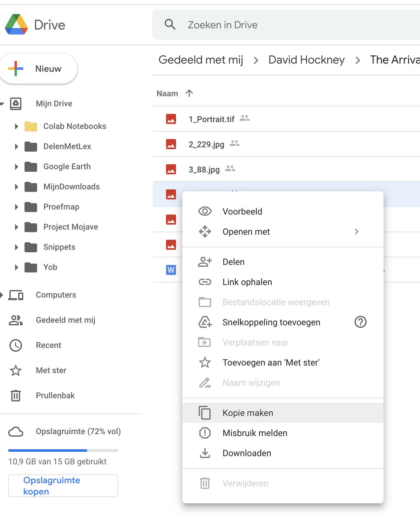Click the Colab Notebooks folder icon
Screen dimensions: 420x526
click(31, 126)
